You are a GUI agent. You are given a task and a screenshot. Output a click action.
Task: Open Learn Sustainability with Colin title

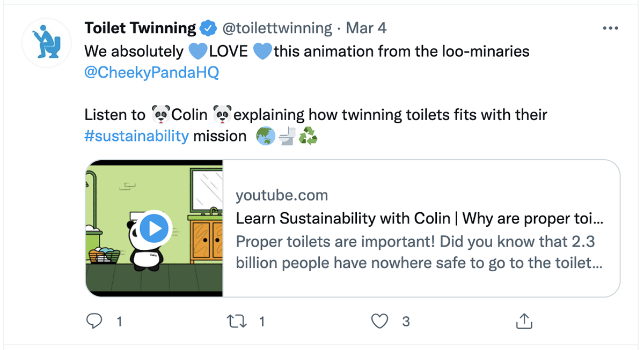[420, 219]
